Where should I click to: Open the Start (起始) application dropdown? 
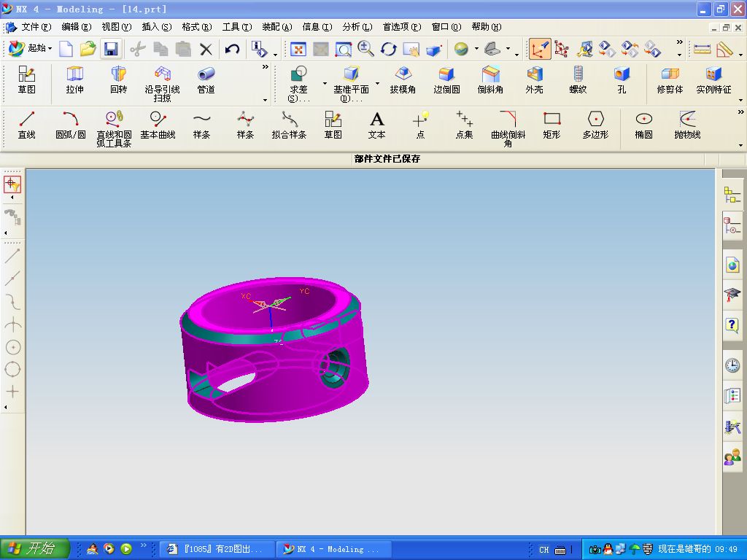31,49
